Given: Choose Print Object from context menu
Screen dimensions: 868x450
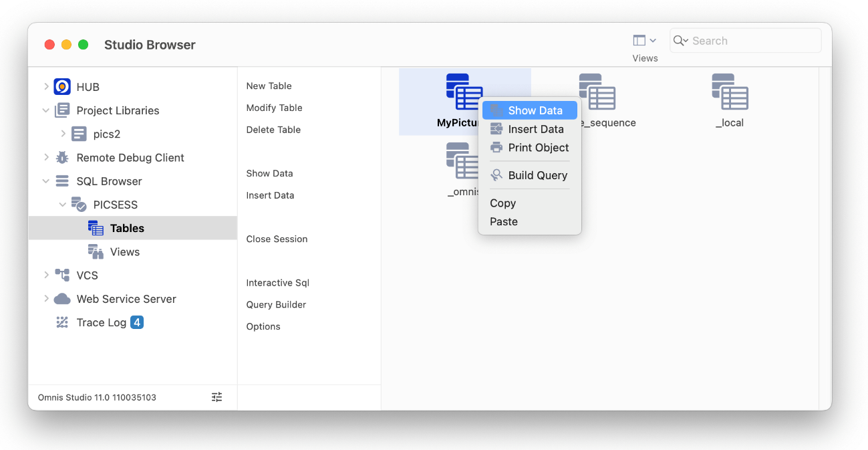Looking at the screenshot, I should point(530,148).
